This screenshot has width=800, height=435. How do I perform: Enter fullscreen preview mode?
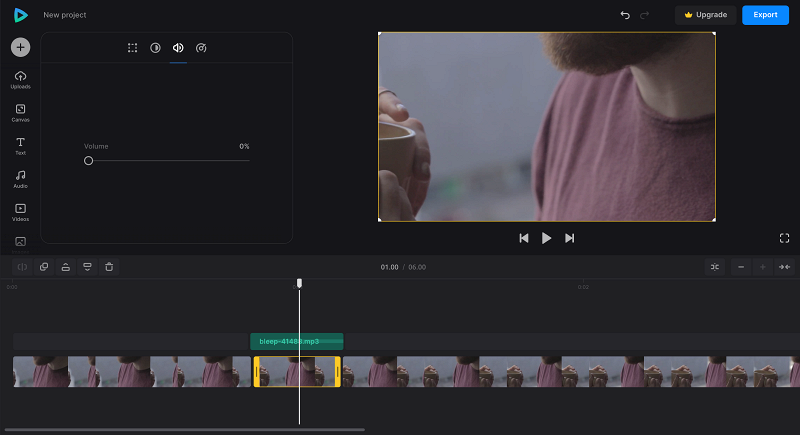[785, 238]
